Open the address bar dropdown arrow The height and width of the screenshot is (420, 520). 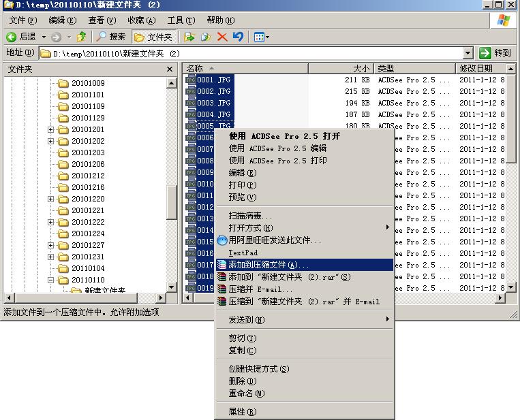(x=468, y=53)
